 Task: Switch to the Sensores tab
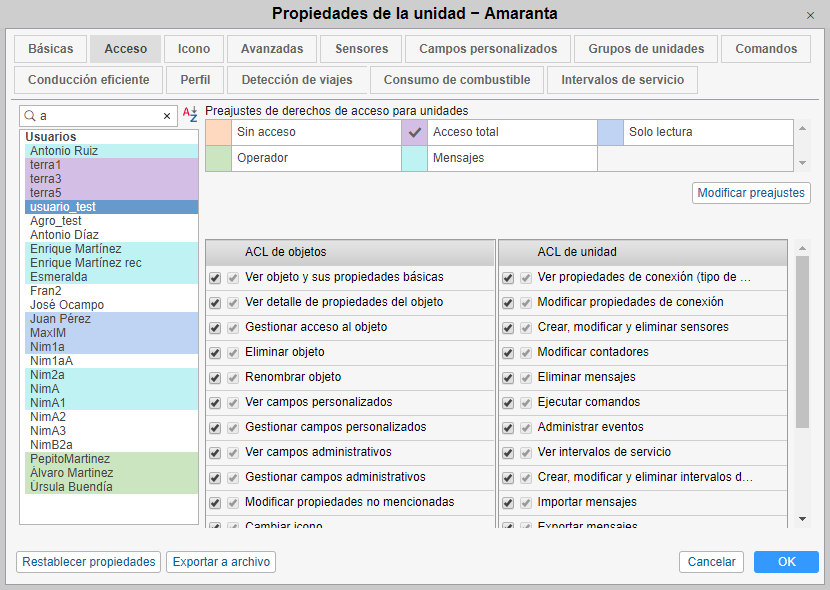(x=361, y=49)
